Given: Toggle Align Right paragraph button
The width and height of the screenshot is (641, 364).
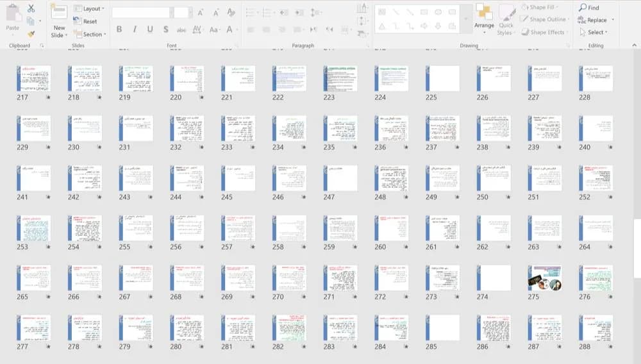Looking at the screenshot, I should 281,30.
